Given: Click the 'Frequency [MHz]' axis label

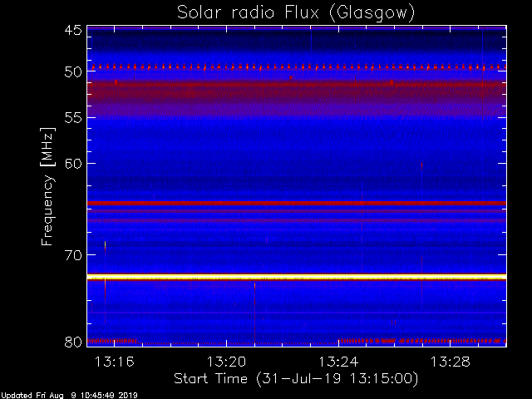Looking at the screenshot, I should tap(47, 186).
